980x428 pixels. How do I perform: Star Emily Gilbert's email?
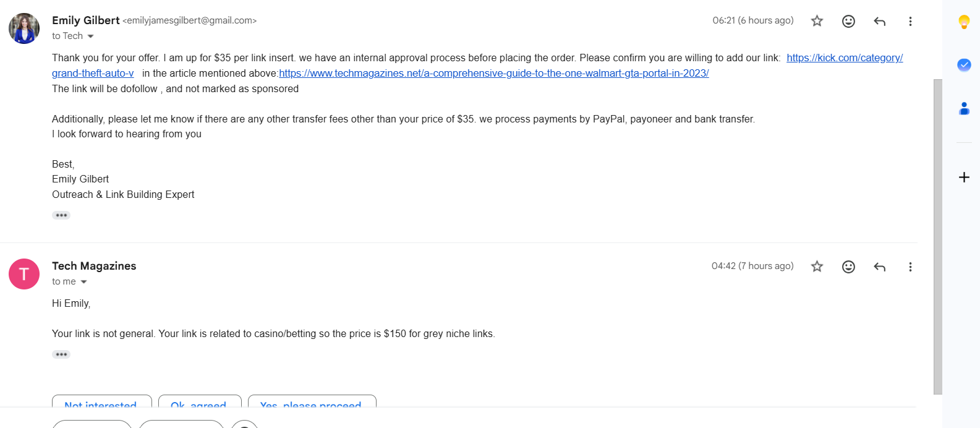point(817,21)
